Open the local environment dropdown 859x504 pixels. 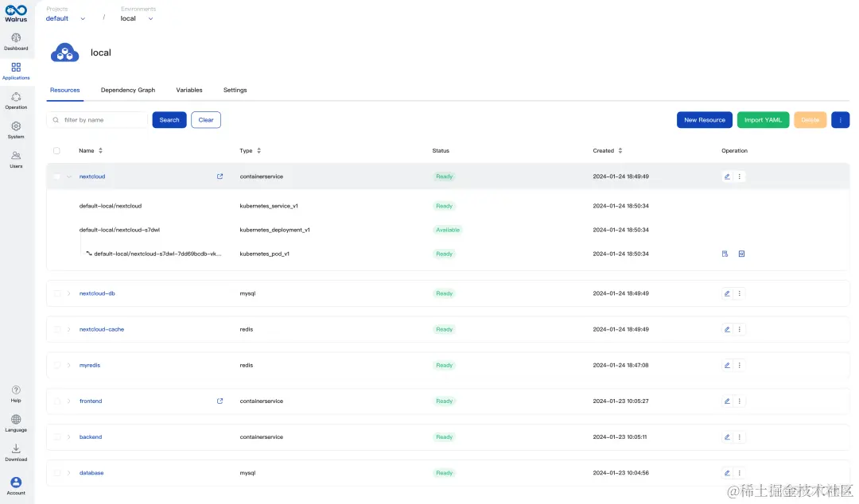(x=137, y=18)
